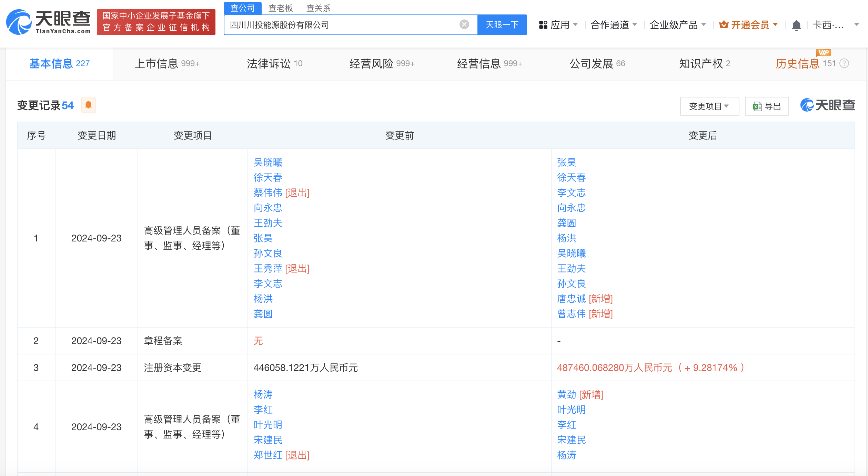Click the 487460.068280万人民币元 value
868x476 pixels.
pyautogui.click(x=615, y=368)
